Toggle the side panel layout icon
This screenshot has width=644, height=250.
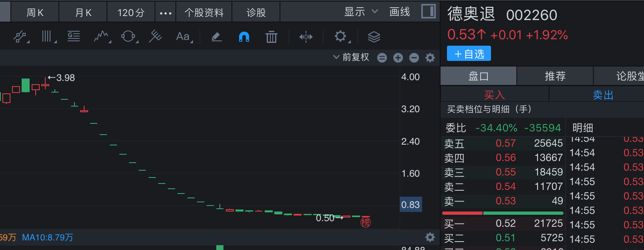point(428,12)
